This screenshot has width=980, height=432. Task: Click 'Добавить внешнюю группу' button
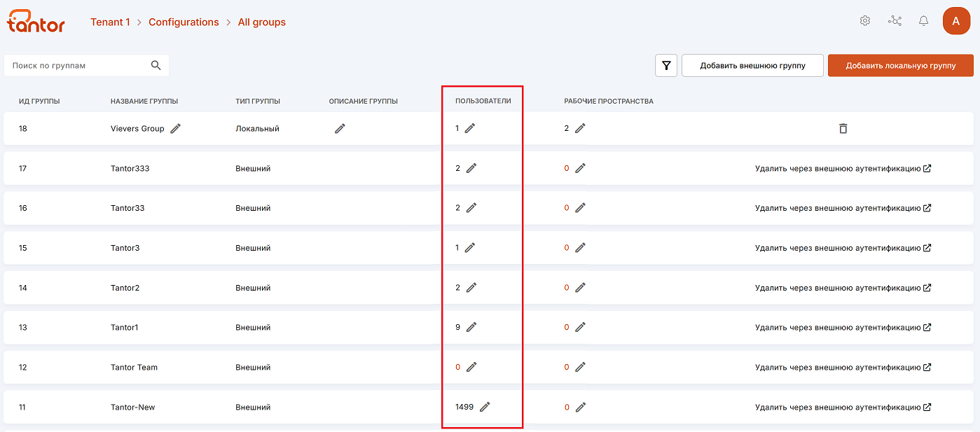point(752,66)
